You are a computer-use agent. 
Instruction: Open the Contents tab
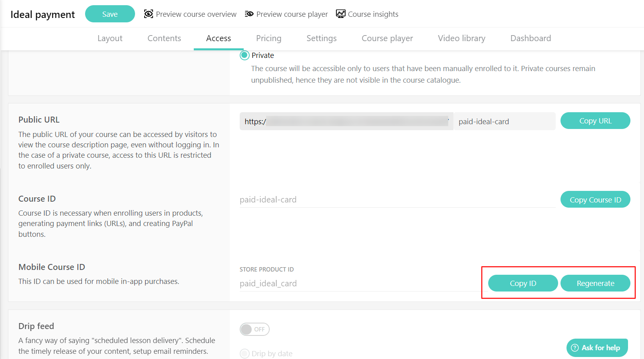[x=164, y=38]
